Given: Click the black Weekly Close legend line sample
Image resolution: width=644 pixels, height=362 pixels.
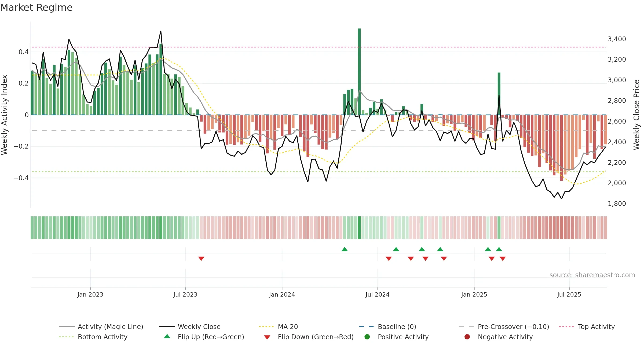Looking at the screenshot, I should click(x=167, y=327).
